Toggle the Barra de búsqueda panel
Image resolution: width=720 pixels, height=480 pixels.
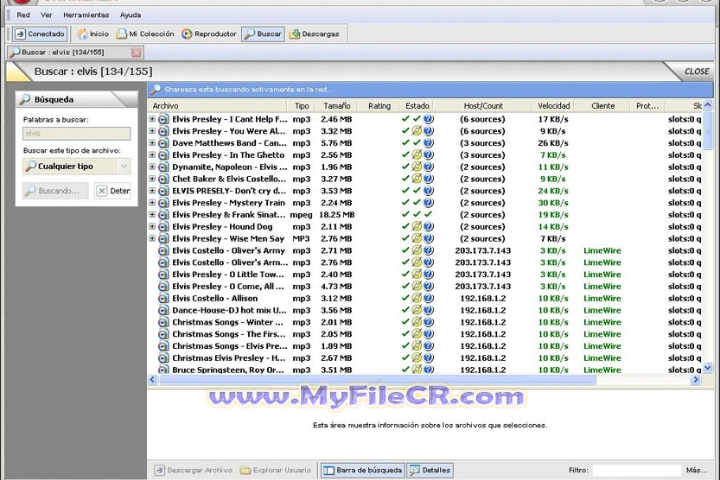click(x=362, y=470)
